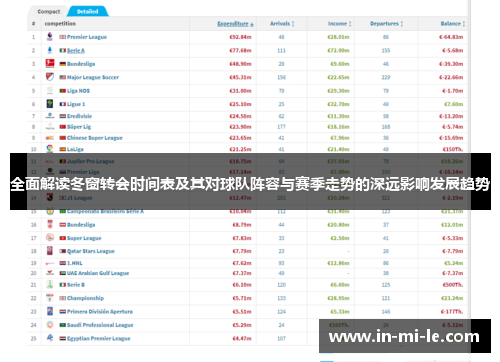Select the €4.47m expenditure value
500x362 pixels.
click(242, 338)
